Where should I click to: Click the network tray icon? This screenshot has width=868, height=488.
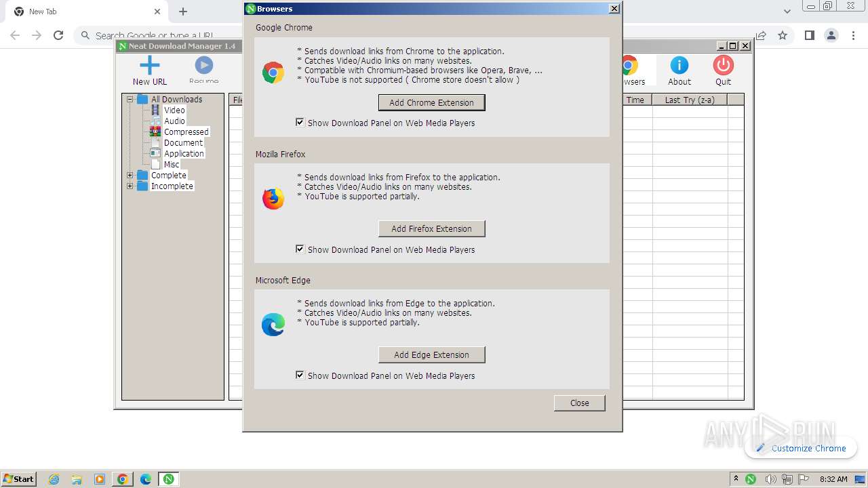787,479
